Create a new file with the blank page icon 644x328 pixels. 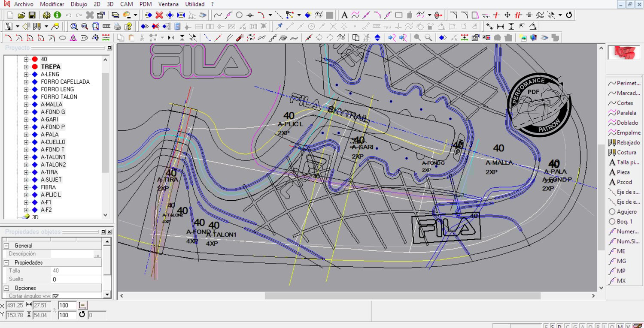click(x=10, y=15)
